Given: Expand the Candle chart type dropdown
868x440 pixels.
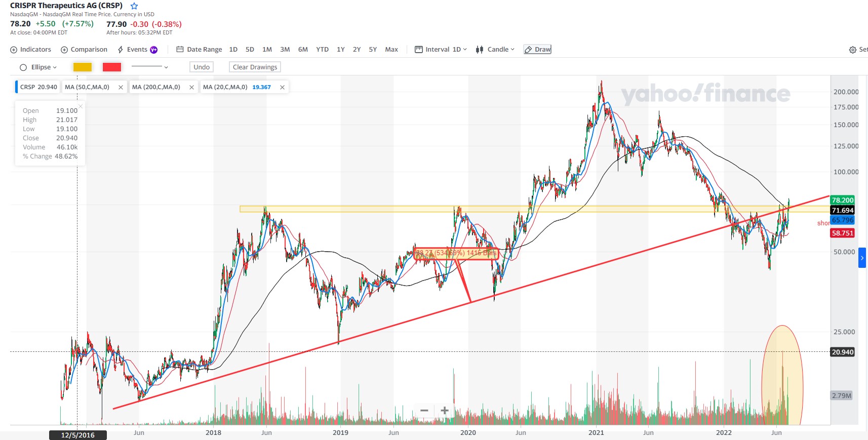Looking at the screenshot, I should pos(495,50).
